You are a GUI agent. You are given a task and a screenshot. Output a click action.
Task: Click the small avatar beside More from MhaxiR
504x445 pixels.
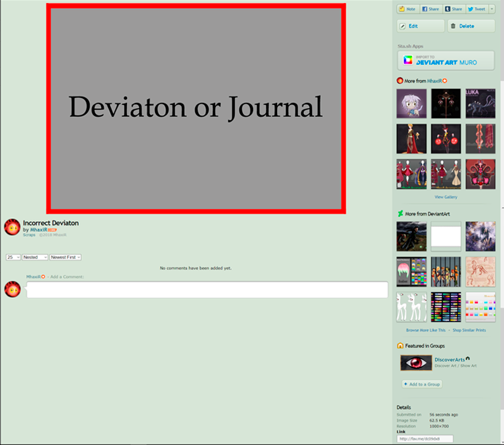coord(400,81)
